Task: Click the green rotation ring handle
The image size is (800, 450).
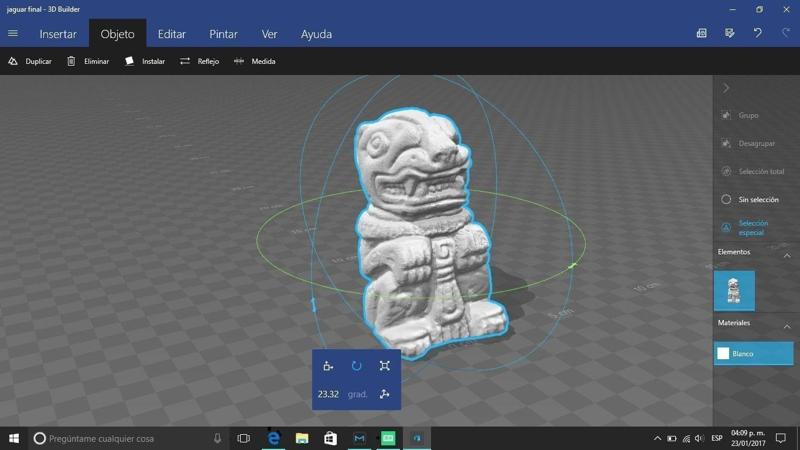Action: 572,265
